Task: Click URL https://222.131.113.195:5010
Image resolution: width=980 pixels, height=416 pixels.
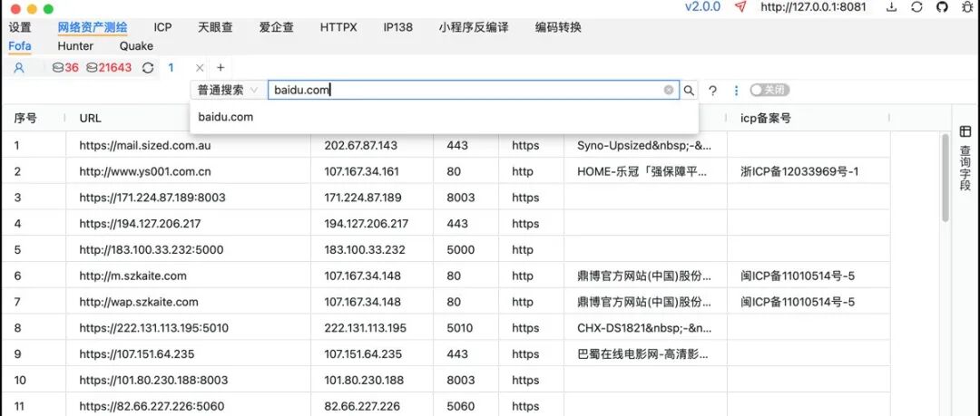Action: coord(153,328)
